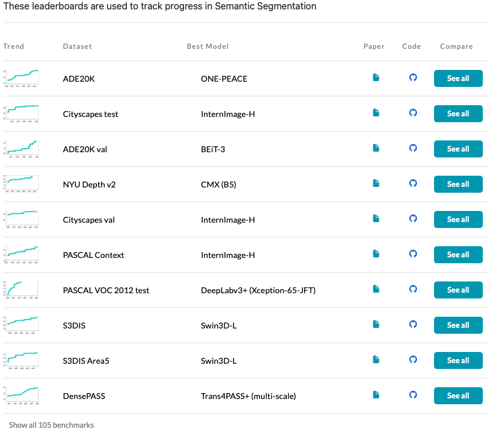This screenshot has height=446, width=504.
Task: Open GitHub code for S3DIS Area5
Action: coord(413,360)
